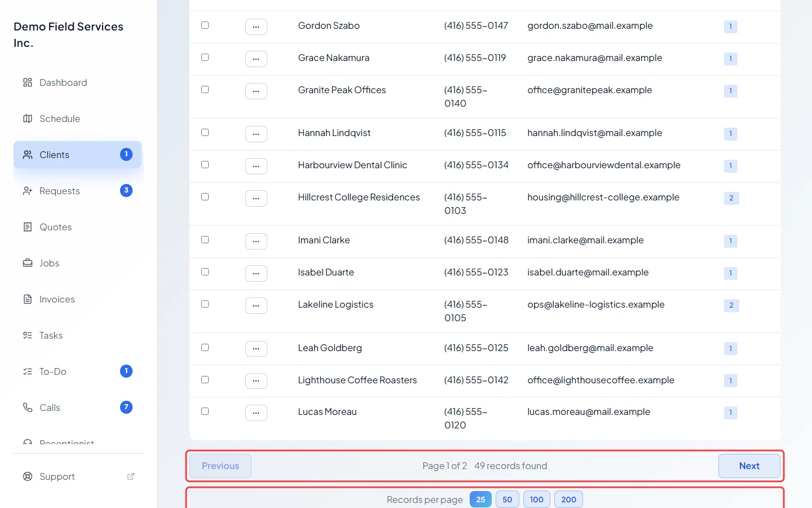Image resolution: width=812 pixels, height=508 pixels.
Task: Show 200 records per page
Action: click(569, 500)
